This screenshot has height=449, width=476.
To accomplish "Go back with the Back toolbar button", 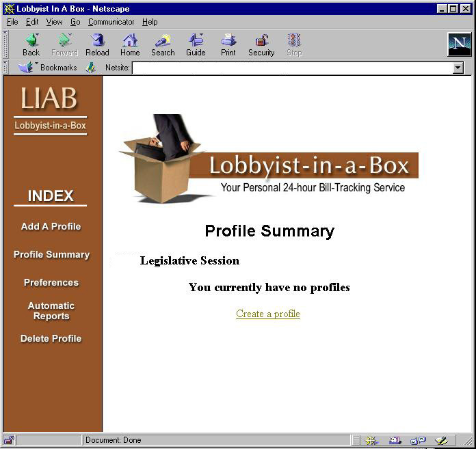I will pyautogui.click(x=31, y=44).
